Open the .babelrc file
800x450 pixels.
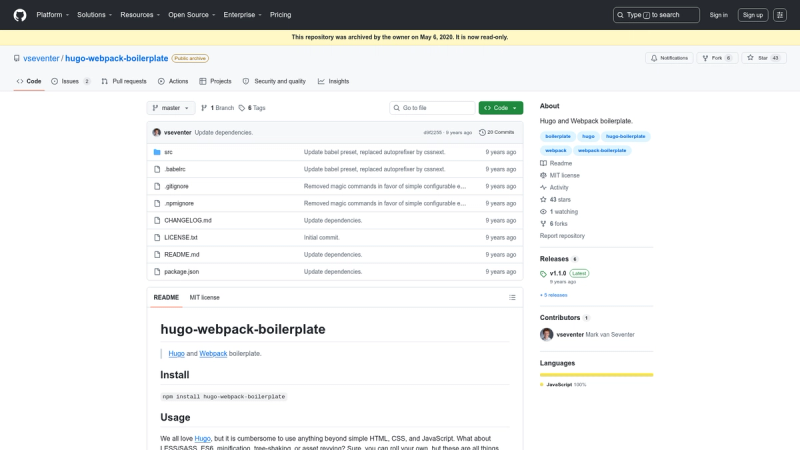pos(174,169)
